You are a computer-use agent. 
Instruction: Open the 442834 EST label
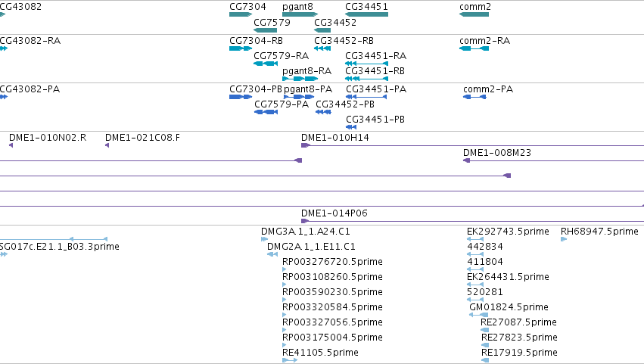[485, 247]
